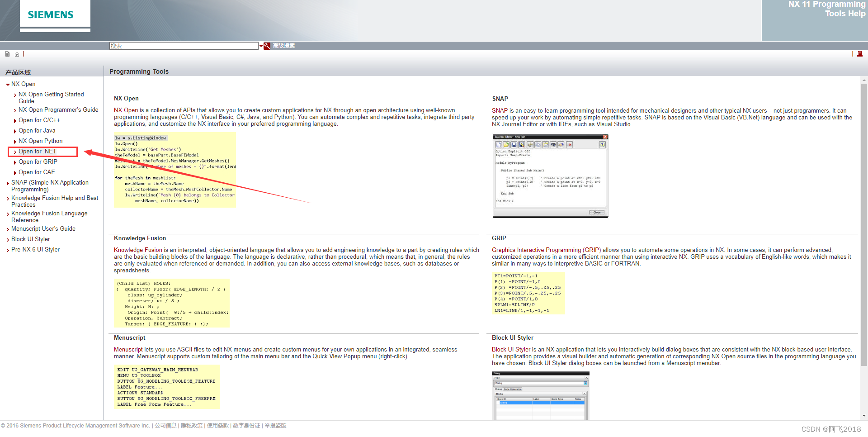
Task: Open the 公司信息 footer link
Action: tap(165, 426)
